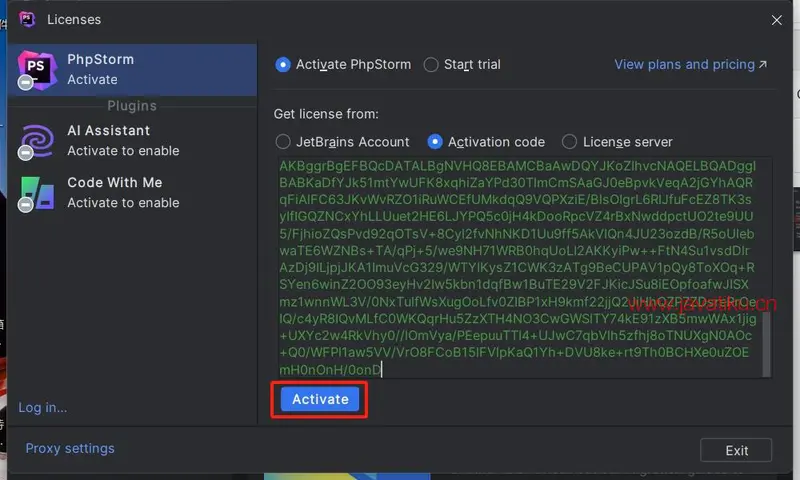Click the Plugins section header
The height and width of the screenshot is (480, 800).
click(x=132, y=106)
